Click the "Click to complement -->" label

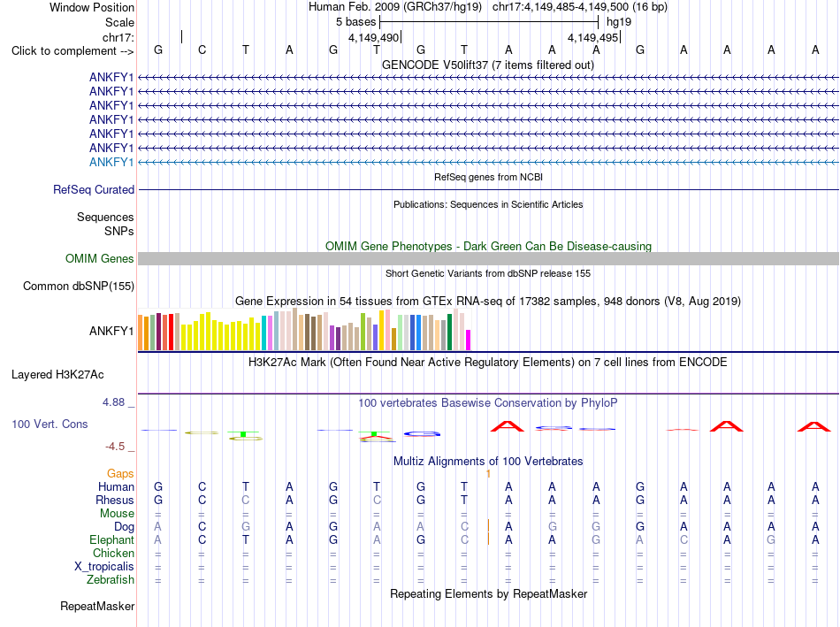point(73,51)
